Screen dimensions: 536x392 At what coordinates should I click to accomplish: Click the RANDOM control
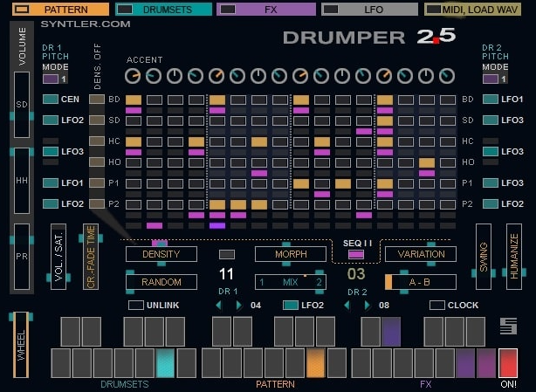click(161, 282)
